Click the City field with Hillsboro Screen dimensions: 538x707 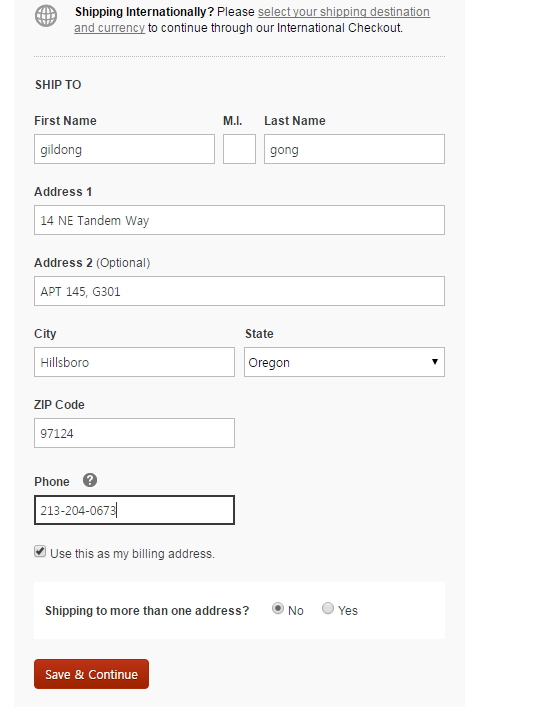tap(134, 362)
